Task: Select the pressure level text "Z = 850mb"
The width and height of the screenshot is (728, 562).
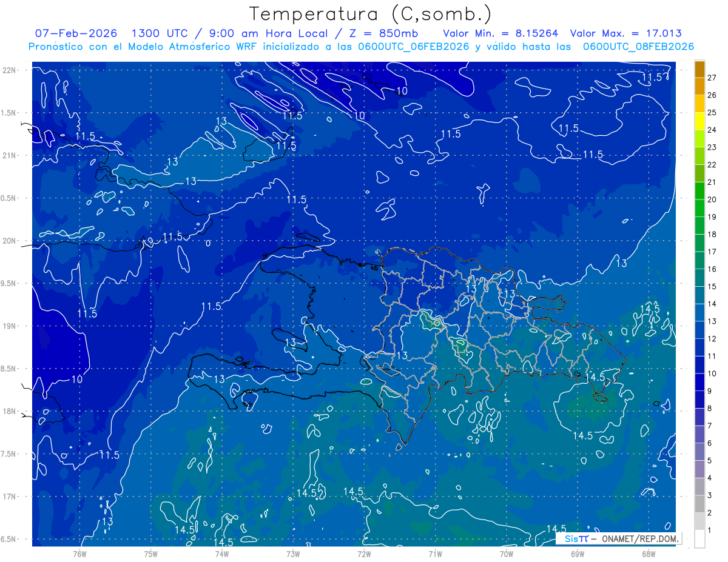Action: coord(382,33)
